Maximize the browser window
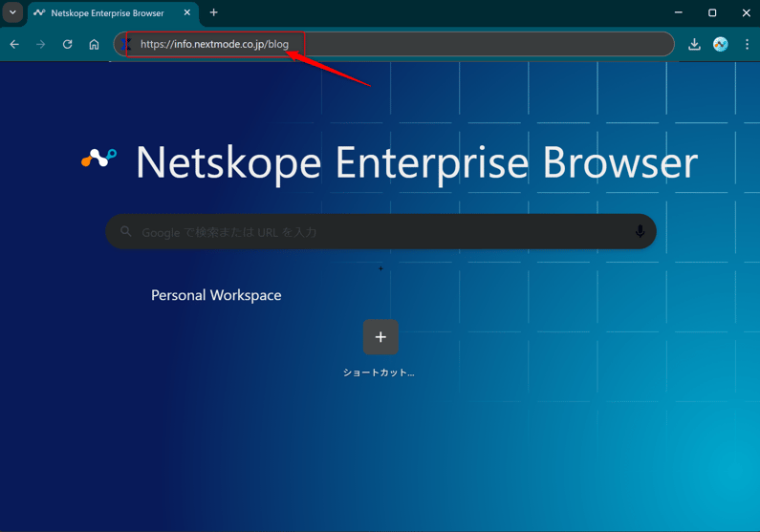This screenshot has width=760, height=532. [x=712, y=12]
